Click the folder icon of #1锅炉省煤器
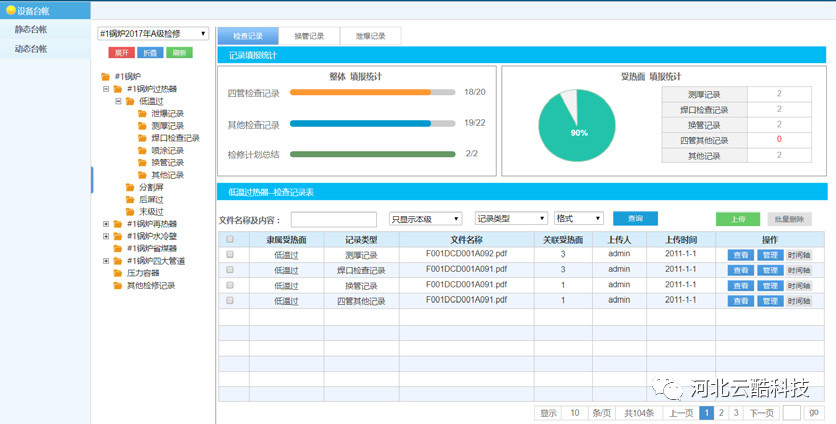 coord(118,249)
